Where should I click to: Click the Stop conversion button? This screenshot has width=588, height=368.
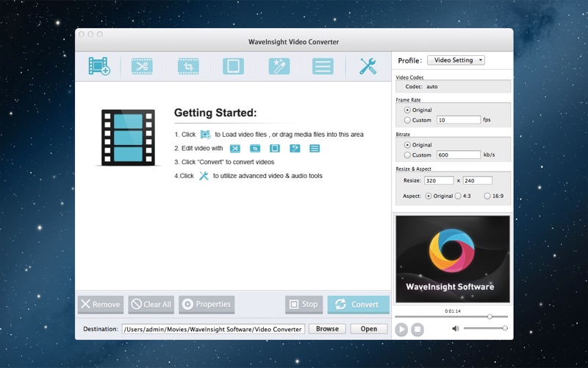coord(304,305)
